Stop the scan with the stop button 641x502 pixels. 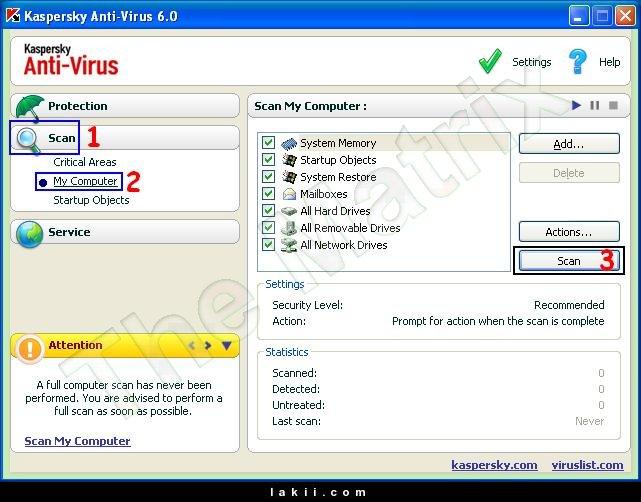613,105
